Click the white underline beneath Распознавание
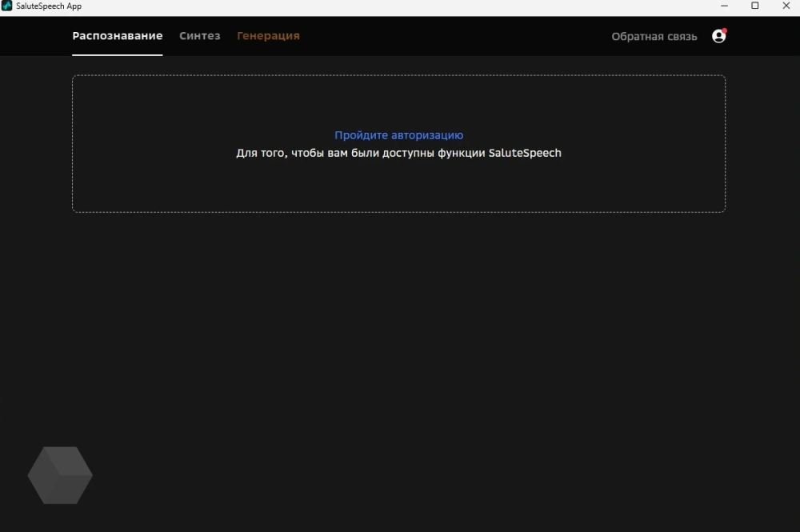Screen dimensions: 800x532 [117, 54]
